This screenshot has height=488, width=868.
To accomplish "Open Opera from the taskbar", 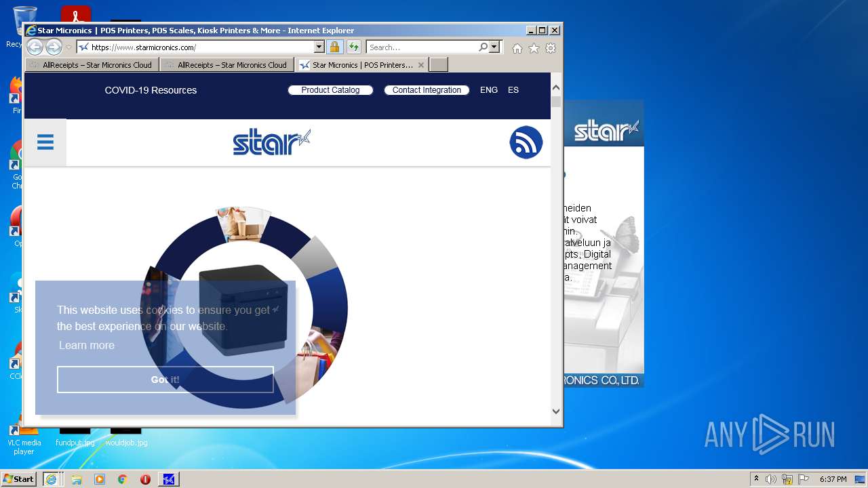I will pos(145,479).
